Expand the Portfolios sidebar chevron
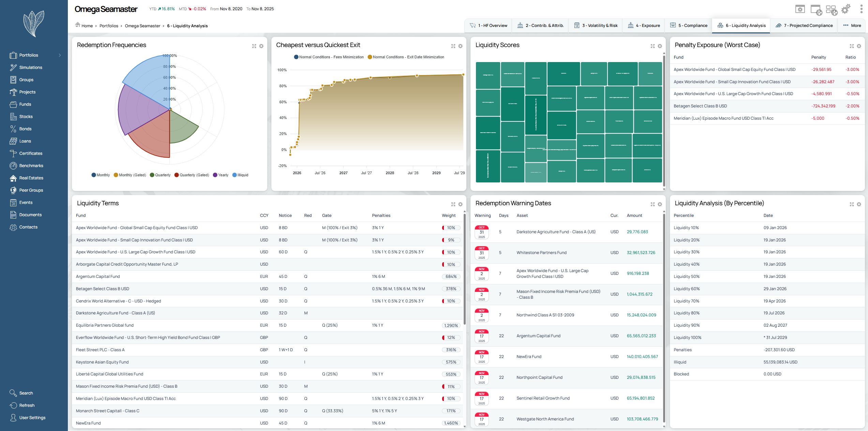This screenshot has width=868, height=431. coord(60,55)
